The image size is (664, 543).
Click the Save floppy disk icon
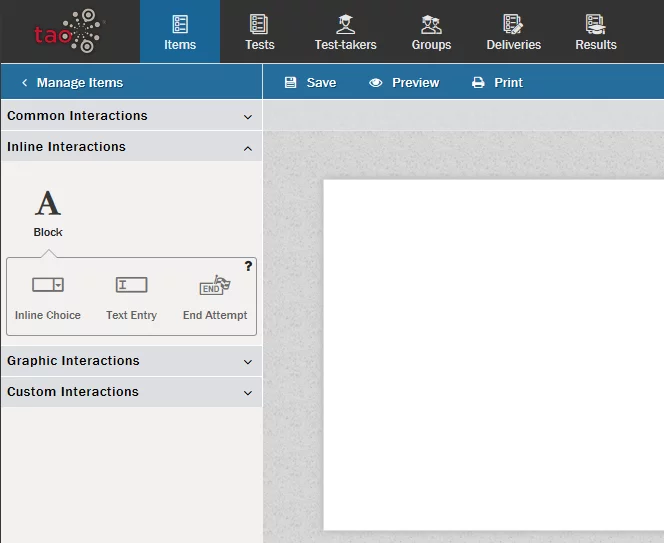(290, 83)
